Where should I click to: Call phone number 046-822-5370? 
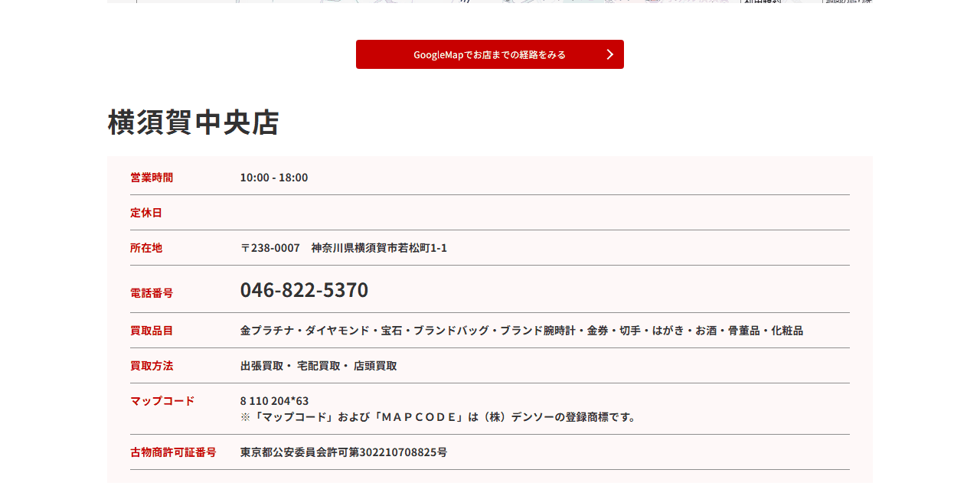pos(304,290)
